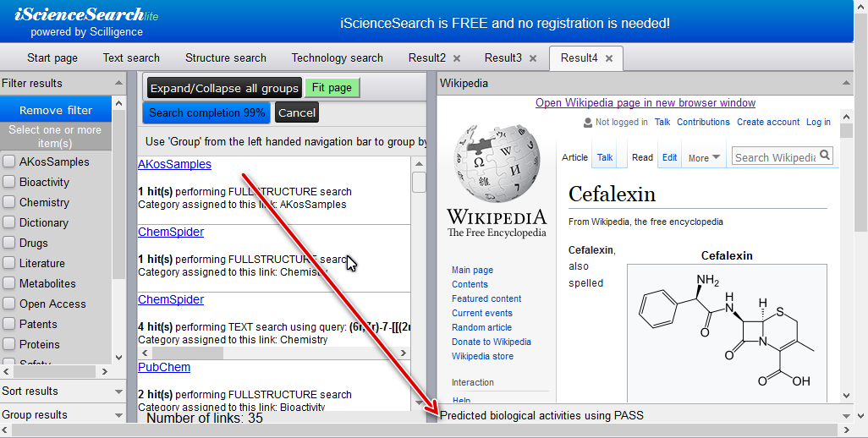Expand the Sort results panel

(x=118, y=391)
